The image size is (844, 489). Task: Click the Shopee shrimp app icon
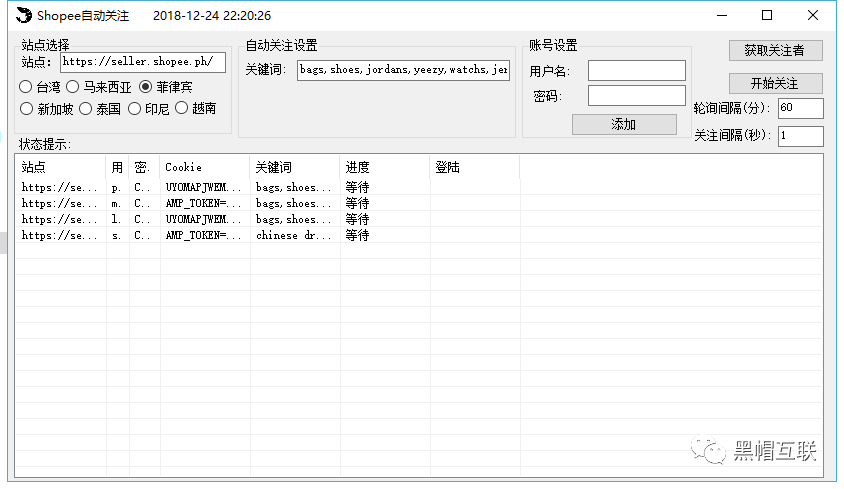tap(24, 15)
